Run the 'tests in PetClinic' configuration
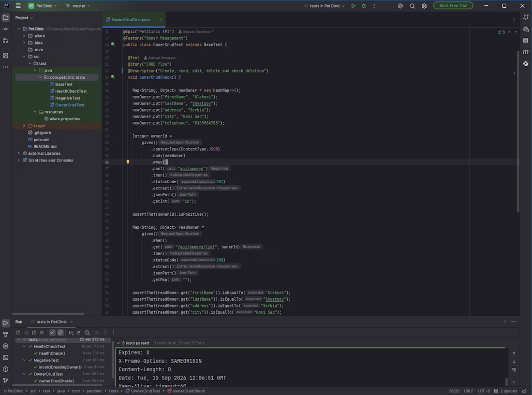 [x=353, y=6]
